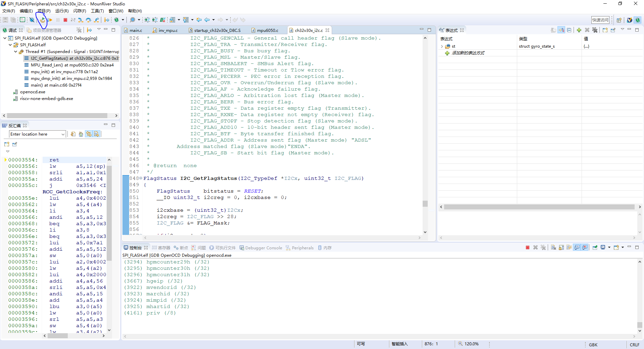The width and height of the screenshot is (644, 349).
Task: Collapse All in Expressions view
Action: point(569,30)
